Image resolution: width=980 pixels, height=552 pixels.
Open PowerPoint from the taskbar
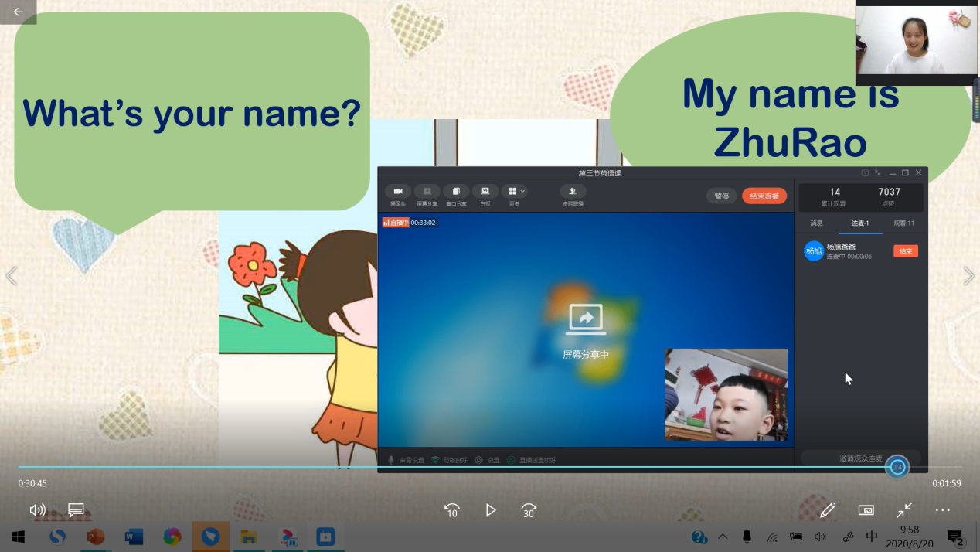[95, 537]
